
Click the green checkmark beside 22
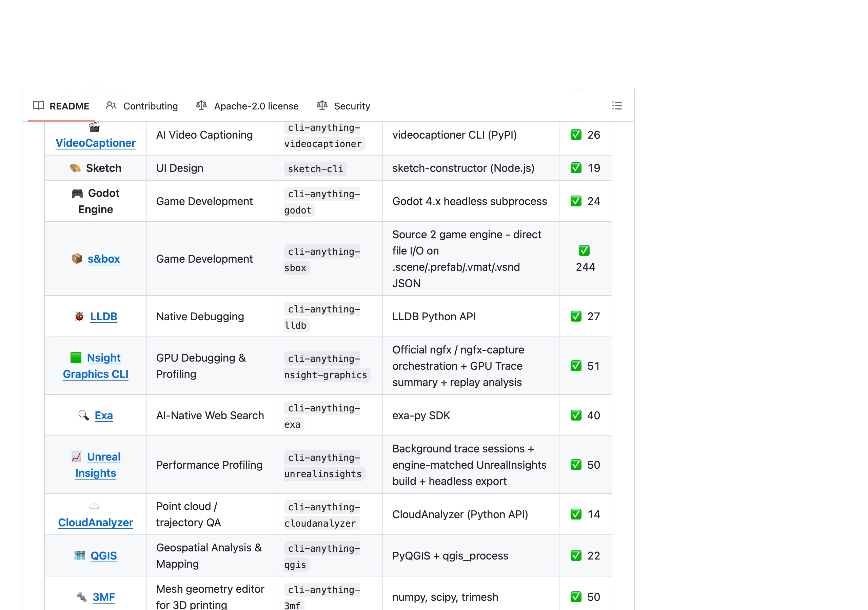coord(576,555)
